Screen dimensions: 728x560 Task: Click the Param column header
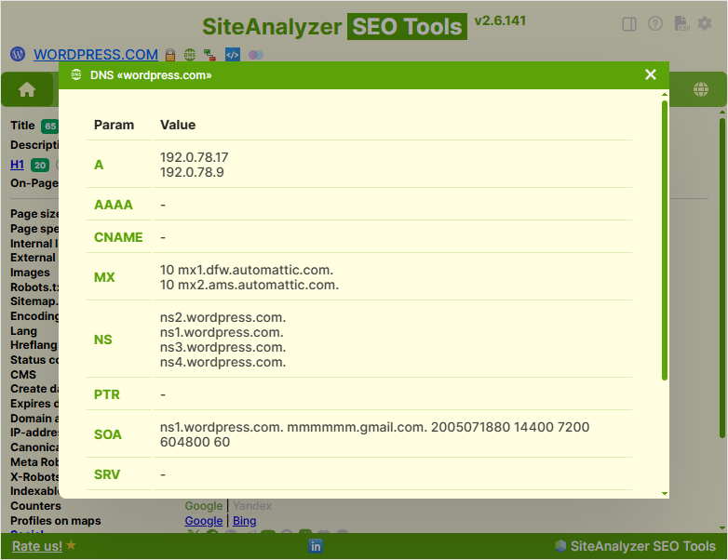[x=114, y=125]
